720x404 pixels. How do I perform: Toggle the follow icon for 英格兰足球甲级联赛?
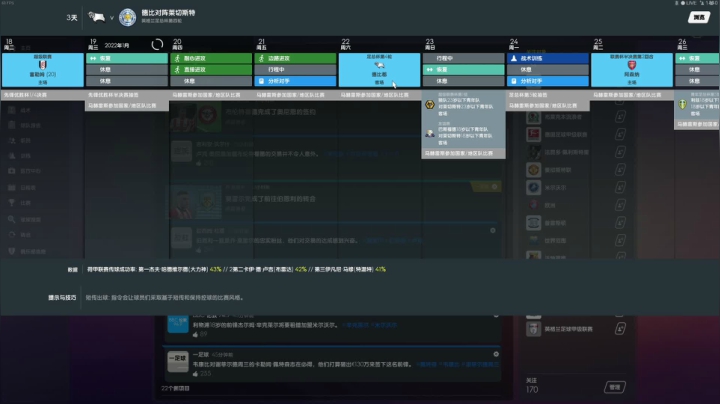click(x=620, y=329)
